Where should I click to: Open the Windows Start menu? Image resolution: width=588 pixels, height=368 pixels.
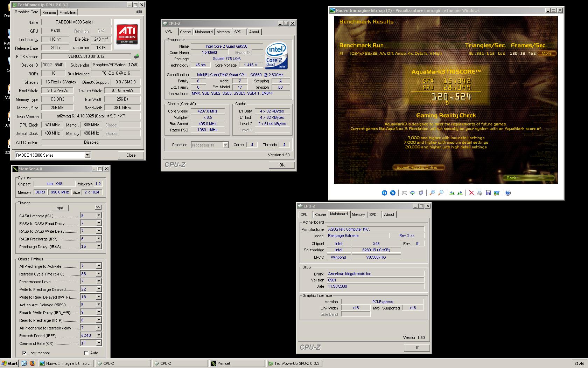(x=9, y=363)
